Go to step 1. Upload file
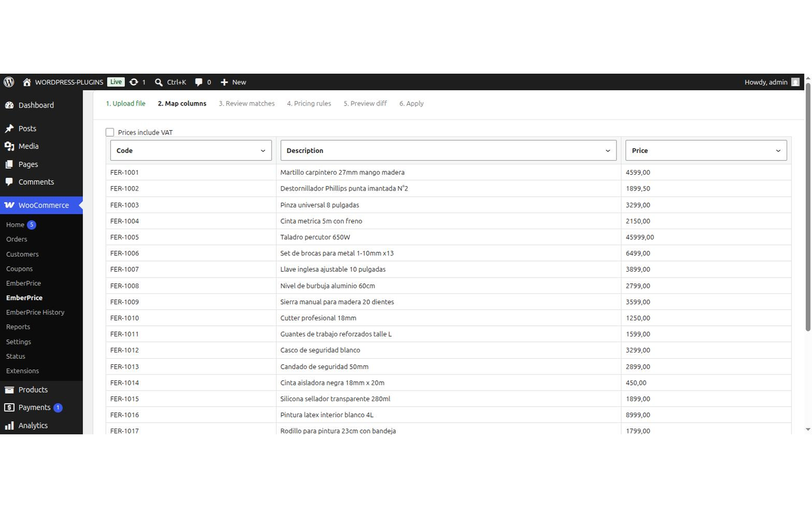Image resolution: width=812 pixels, height=508 pixels. (126, 104)
